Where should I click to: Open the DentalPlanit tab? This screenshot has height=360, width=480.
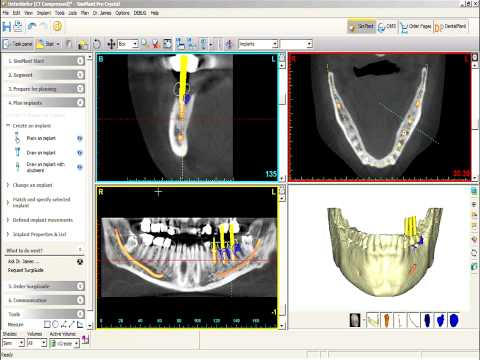tap(450, 27)
